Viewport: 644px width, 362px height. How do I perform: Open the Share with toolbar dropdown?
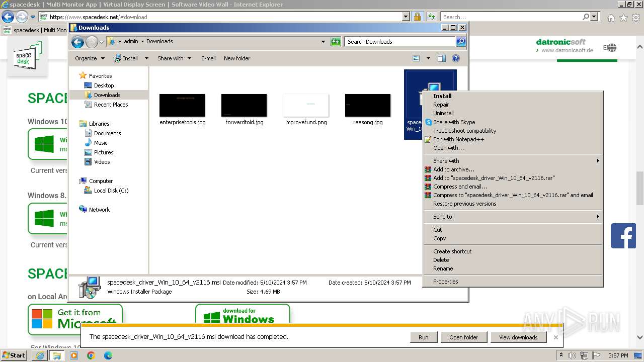pos(174,58)
